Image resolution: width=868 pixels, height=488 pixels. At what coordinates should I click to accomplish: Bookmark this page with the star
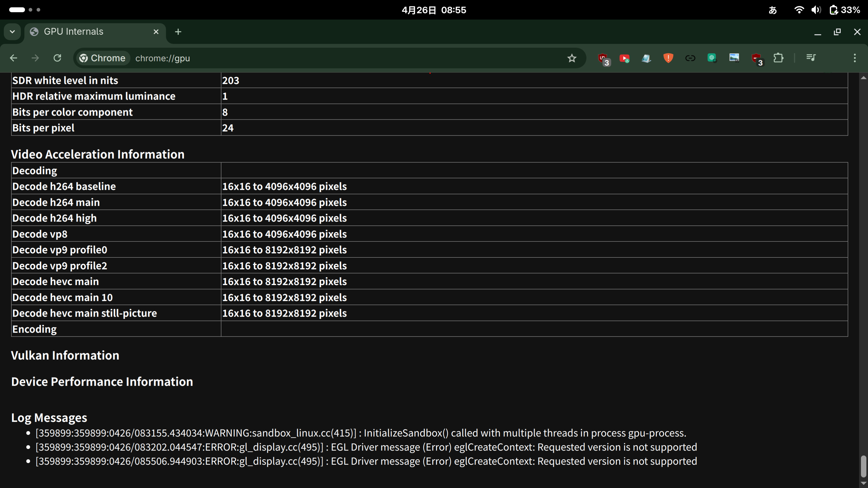[x=572, y=58]
